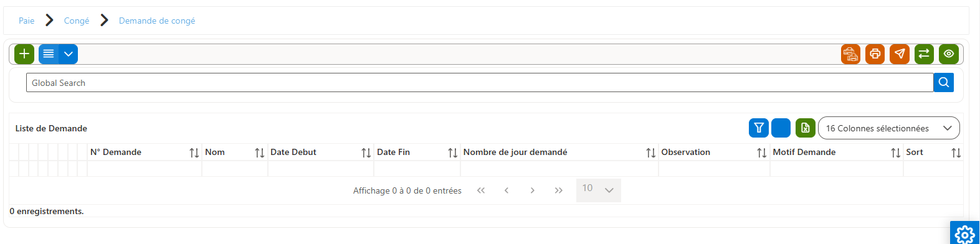Go to next page chevron
Viewport: 980px width, 244px height.
[x=532, y=190]
